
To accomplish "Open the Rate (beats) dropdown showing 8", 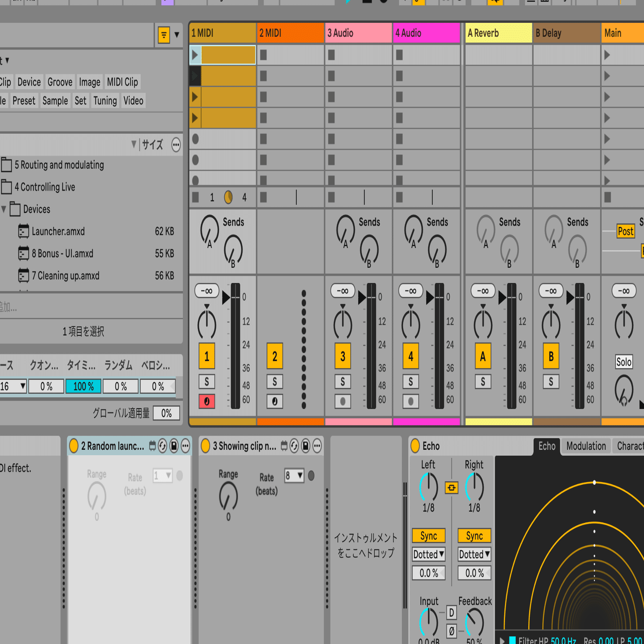I will pyautogui.click(x=293, y=475).
